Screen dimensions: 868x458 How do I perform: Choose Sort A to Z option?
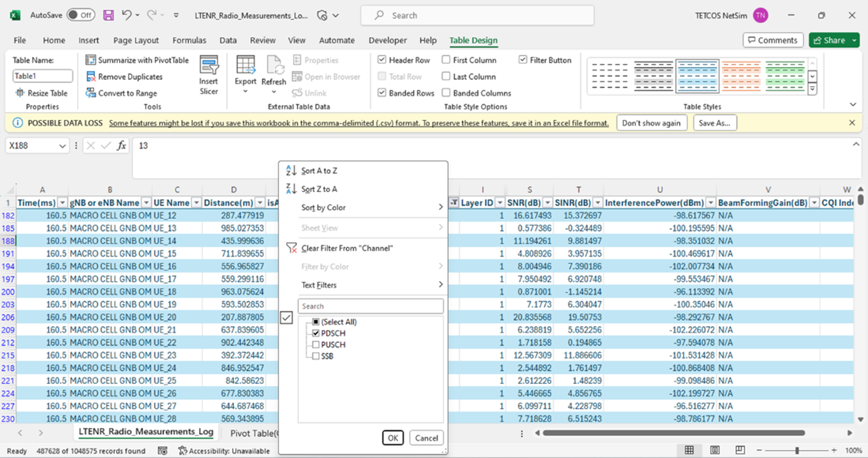(x=319, y=171)
